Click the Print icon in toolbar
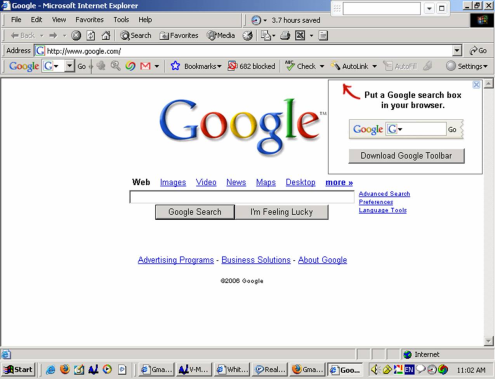The height and width of the screenshot is (379, 495). [285, 35]
